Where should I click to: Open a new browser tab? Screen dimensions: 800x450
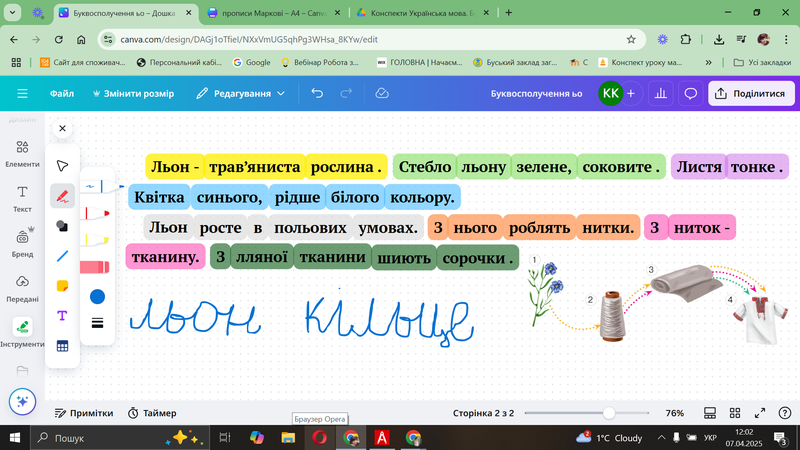tap(509, 13)
